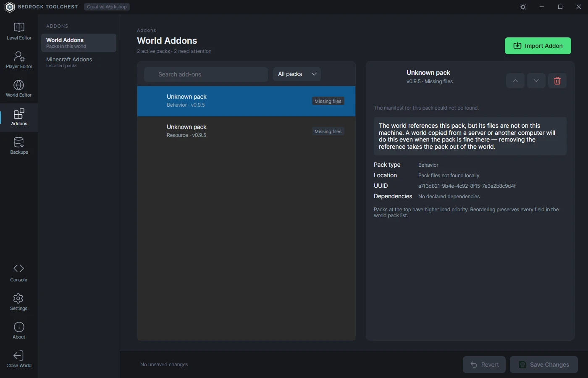Open the Level Editor section
This screenshot has width=588, height=378.
(19, 31)
